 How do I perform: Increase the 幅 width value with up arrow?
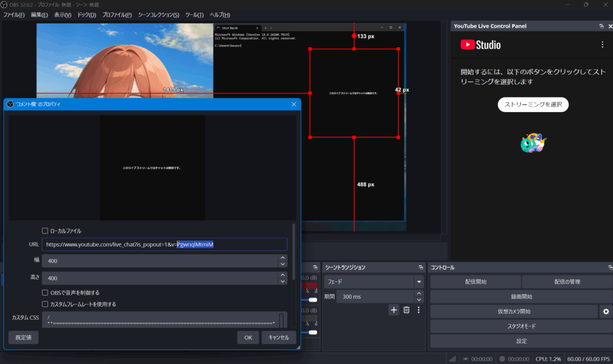[x=283, y=258]
